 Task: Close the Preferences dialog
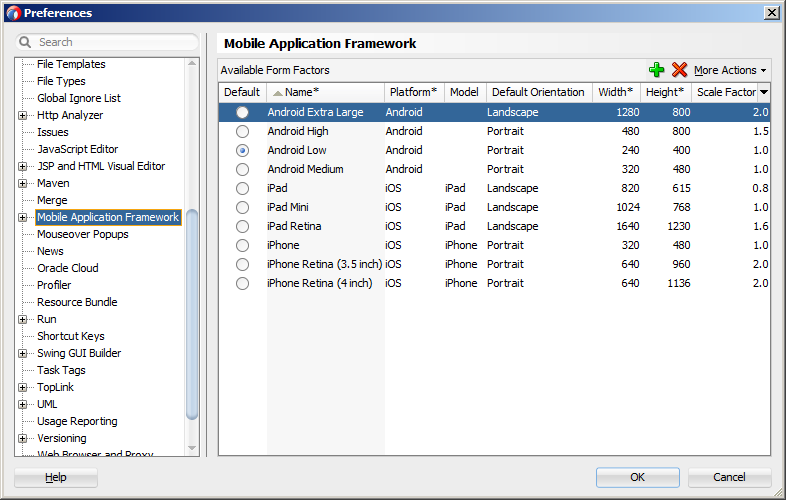click(x=772, y=13)
